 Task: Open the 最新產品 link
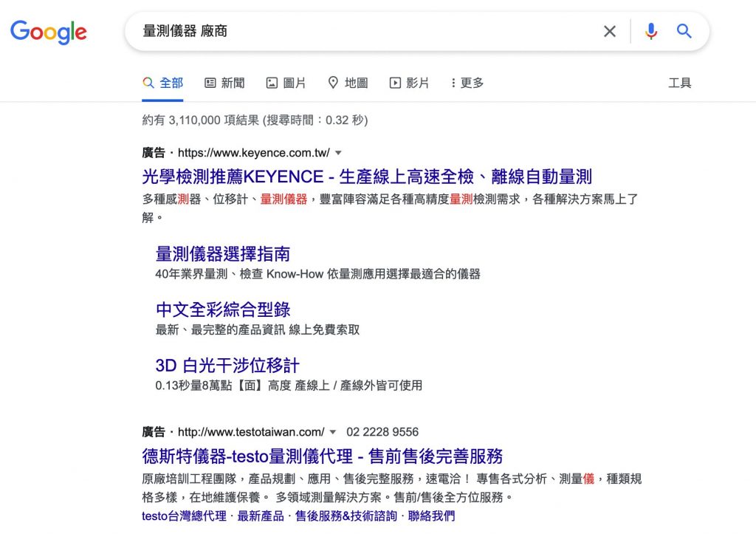pos(261,516)
